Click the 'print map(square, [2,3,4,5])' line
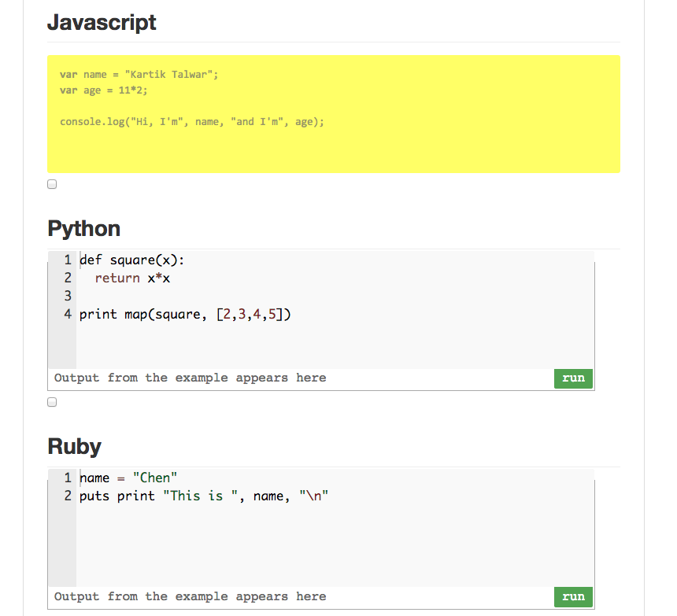 [x=185, y=315]
